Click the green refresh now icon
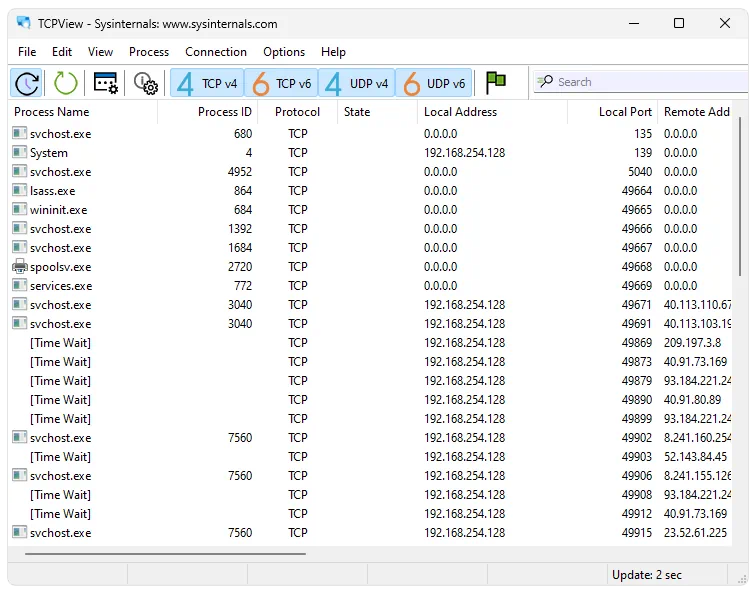755x591 pixels. 65,83
